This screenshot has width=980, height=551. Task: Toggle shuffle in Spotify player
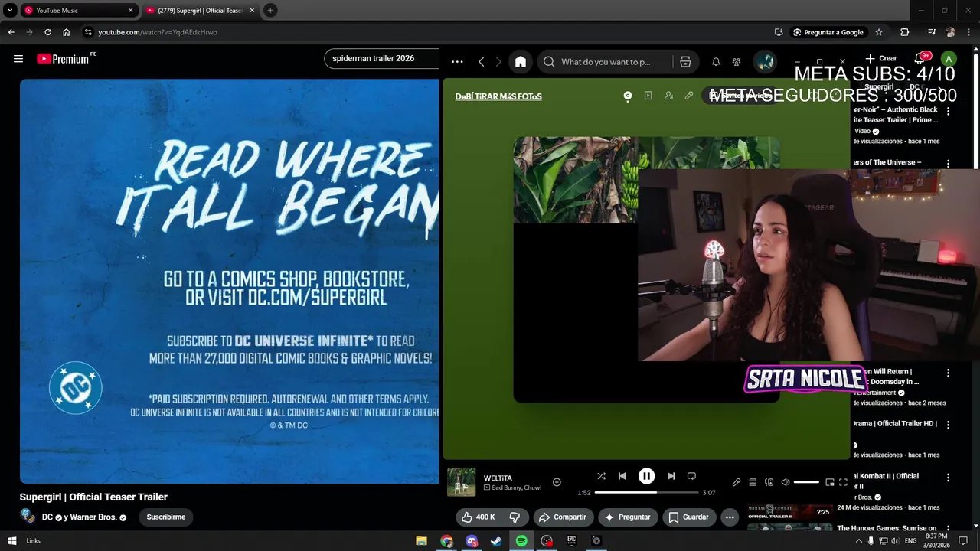click(x=601, y=476)
